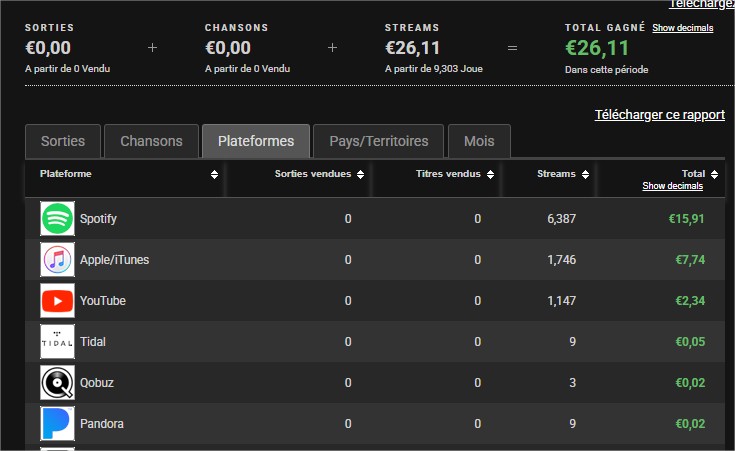The height and width of the screenshot is (451, 735).
Task: Switch to the Chansons tab
Action: 151,141
